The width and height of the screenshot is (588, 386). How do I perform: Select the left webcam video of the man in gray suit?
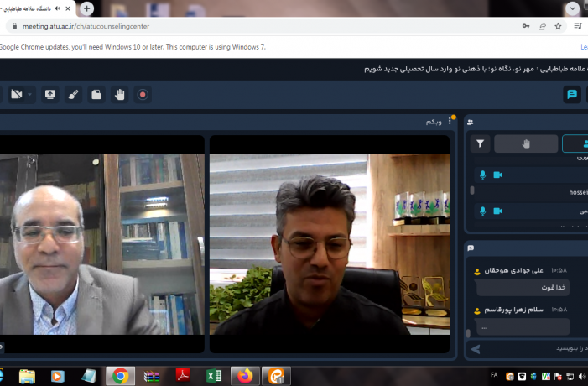coord(102,244)
